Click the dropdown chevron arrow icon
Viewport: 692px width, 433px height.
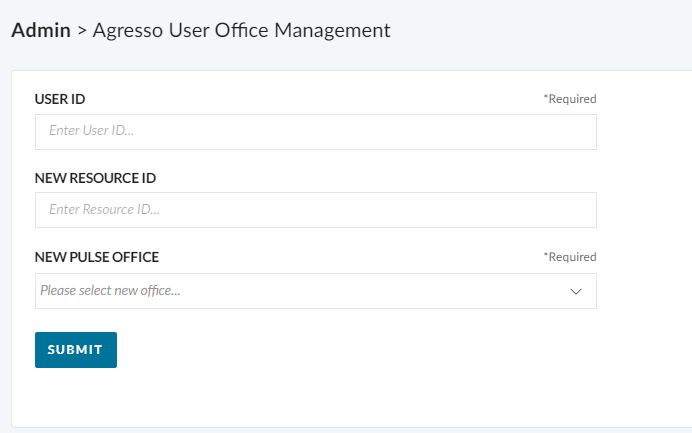click(x=575, y=291)
